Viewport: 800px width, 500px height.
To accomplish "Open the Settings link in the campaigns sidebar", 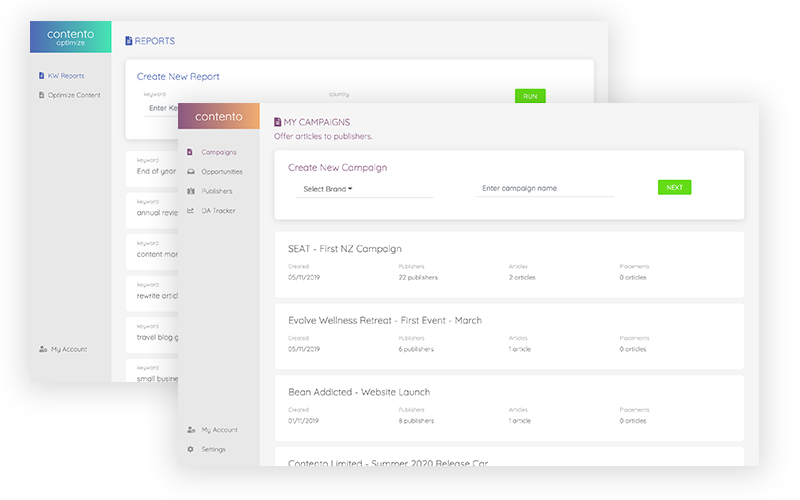I will (213, 449).
